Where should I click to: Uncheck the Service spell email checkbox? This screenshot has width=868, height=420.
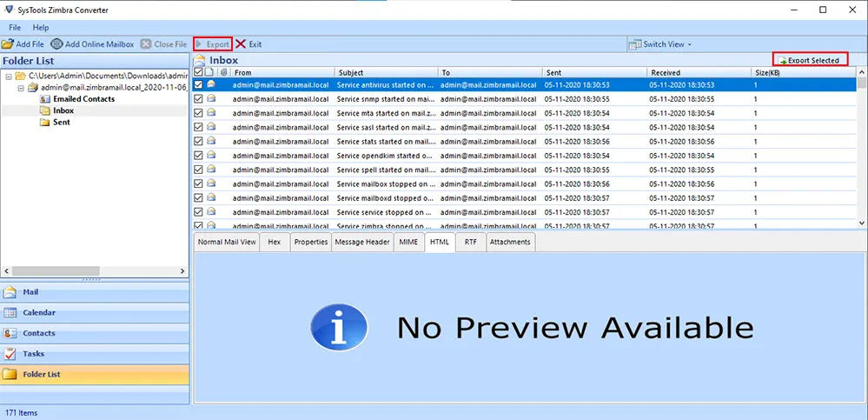(x=198, y=170)
